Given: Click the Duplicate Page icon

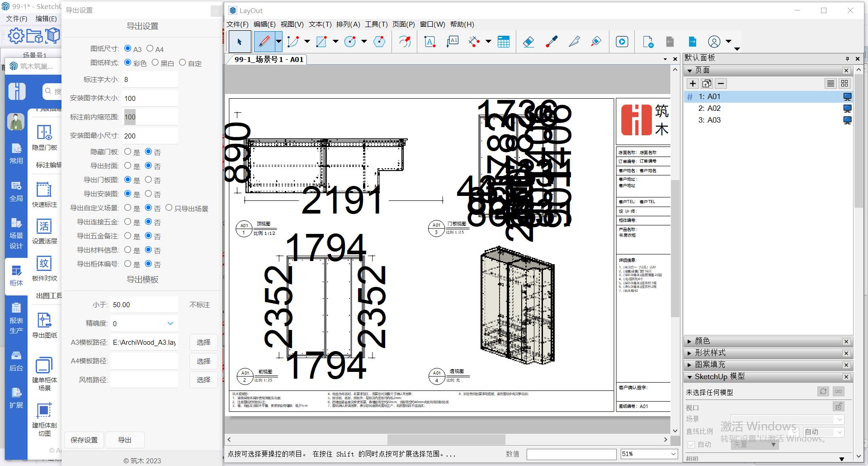Looking at the screenshot, I should [x=707, y=83].
